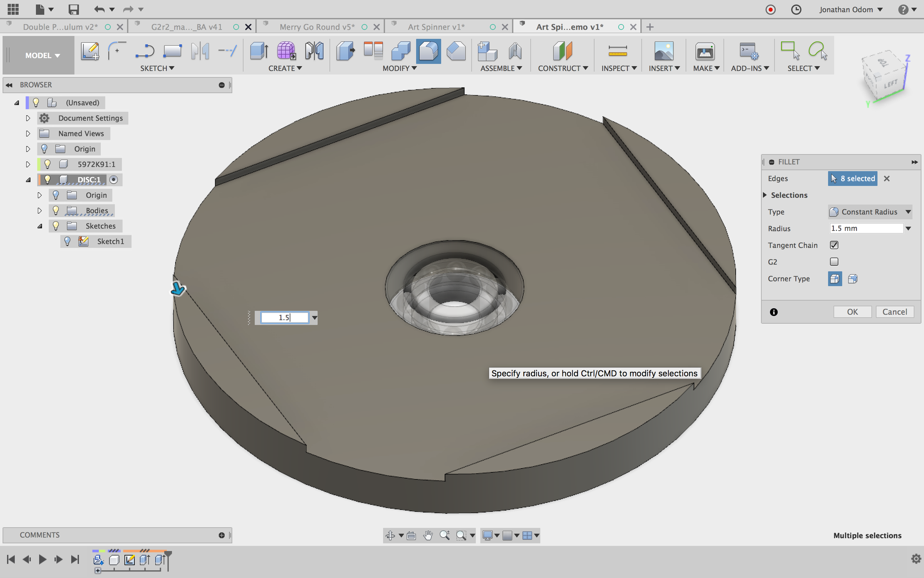Hide Sketch1 using lightbulb icon
This screenshot has width=924, height=578.
pos(67,241)
